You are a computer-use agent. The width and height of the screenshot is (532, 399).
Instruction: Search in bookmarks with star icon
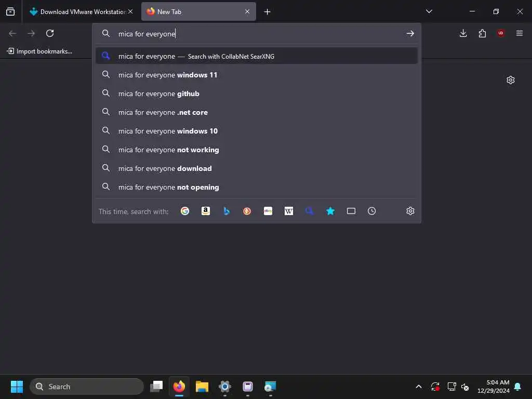point(330,211)
